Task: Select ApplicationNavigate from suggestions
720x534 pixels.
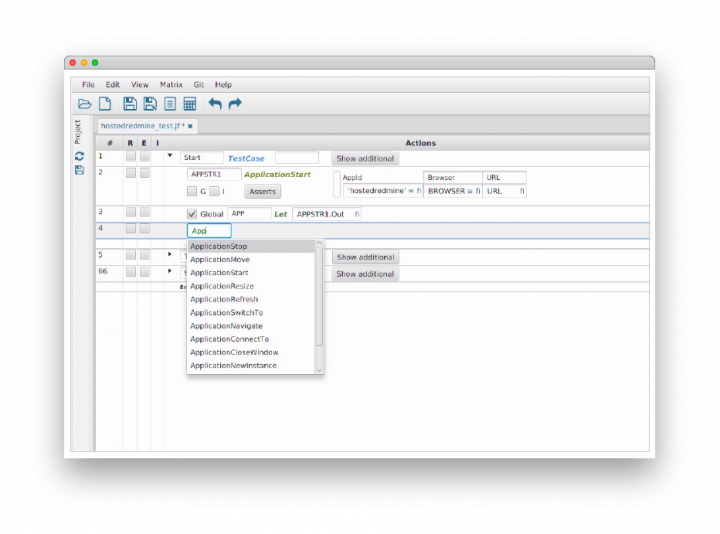Action: coord(251,326)
